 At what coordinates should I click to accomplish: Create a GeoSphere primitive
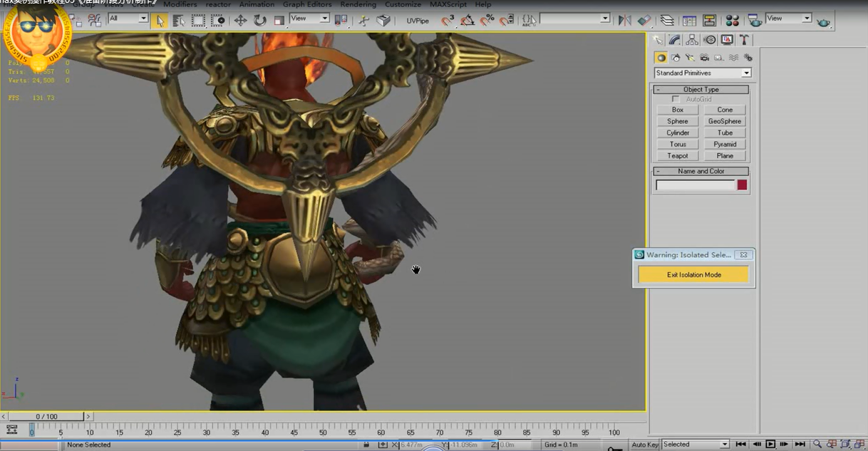click(725, 121)
